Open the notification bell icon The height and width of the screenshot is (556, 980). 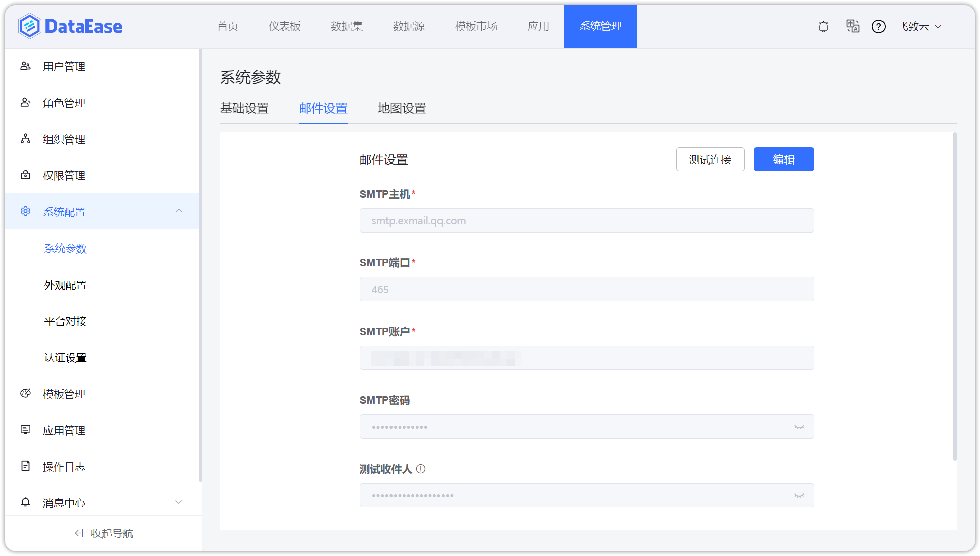pos(823,26)
